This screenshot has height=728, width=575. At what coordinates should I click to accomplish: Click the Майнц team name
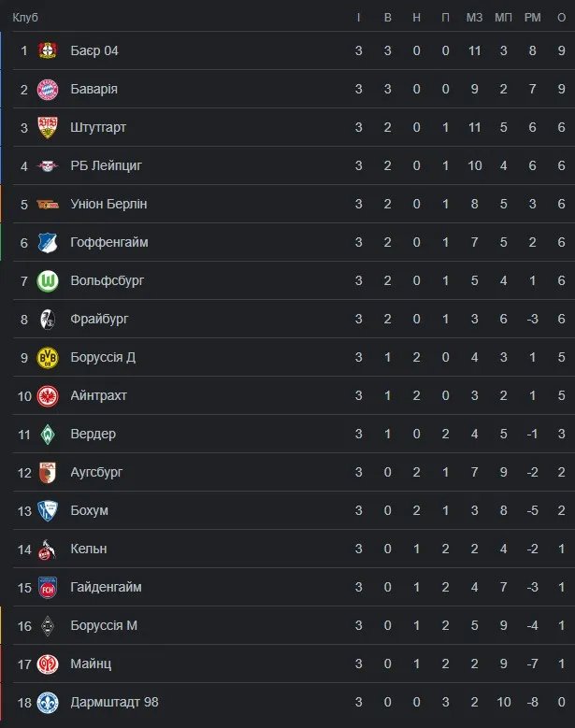point(91,664)
